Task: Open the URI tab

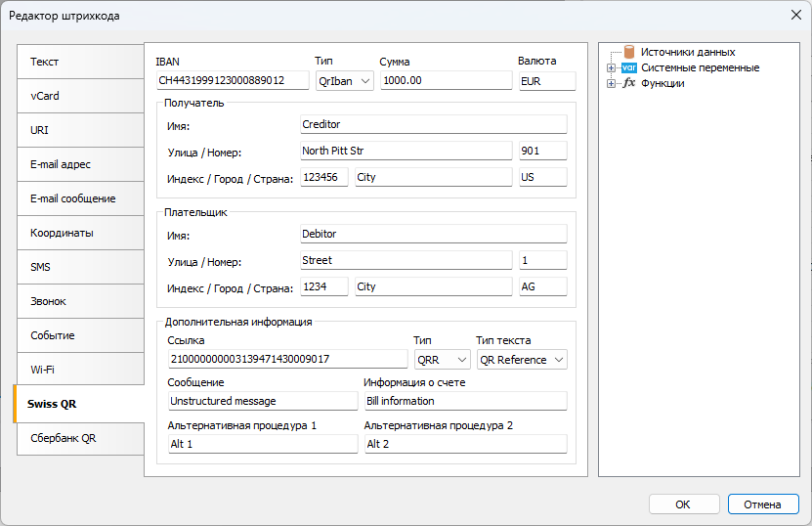Action: (x=80, y=130)
